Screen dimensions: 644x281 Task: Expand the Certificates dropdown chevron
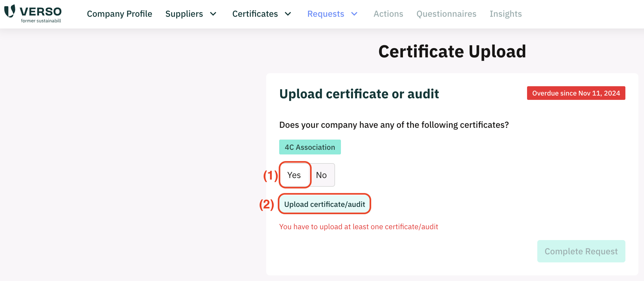pos(288,14)
